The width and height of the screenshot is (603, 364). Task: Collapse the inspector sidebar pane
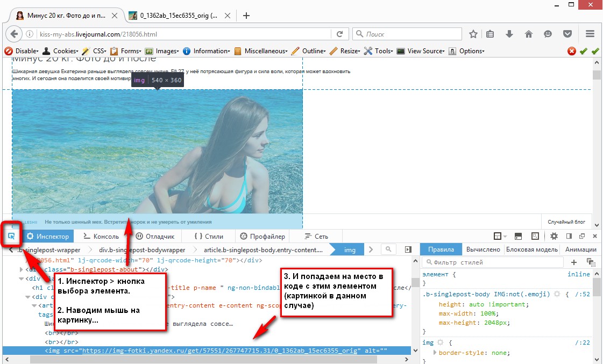pos(408,249)
